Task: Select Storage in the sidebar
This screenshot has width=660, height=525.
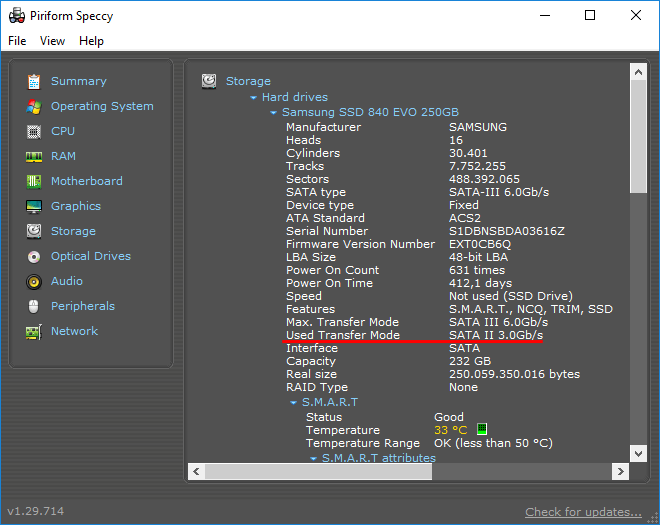Action: click(x=73, y=231)
